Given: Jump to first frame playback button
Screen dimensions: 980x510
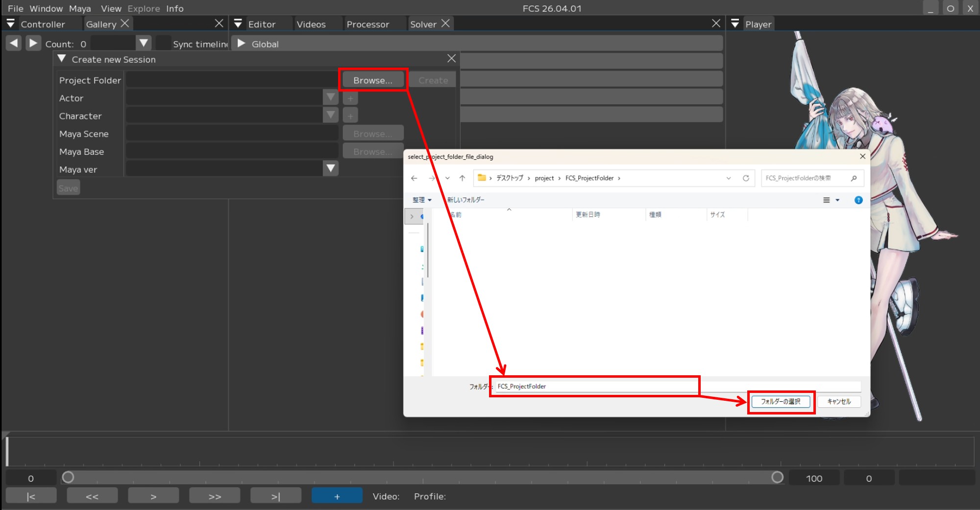Looking at the screenshot, I should (x=31, y=496).
